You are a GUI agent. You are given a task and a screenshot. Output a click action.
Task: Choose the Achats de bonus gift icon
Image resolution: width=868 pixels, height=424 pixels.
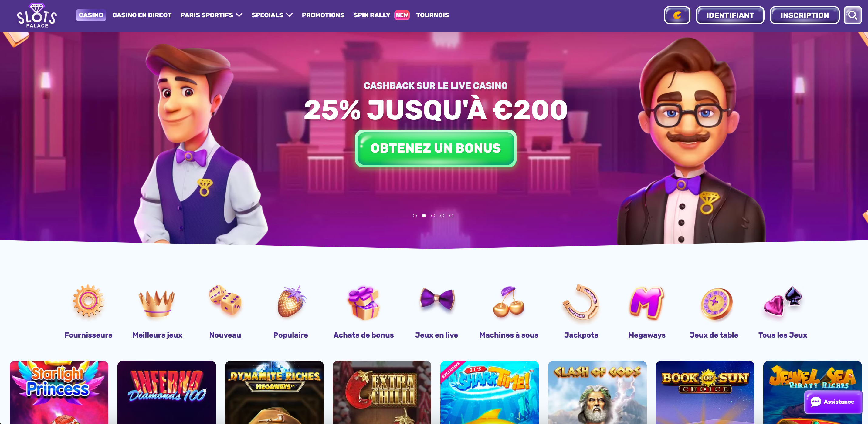[364, 302]
